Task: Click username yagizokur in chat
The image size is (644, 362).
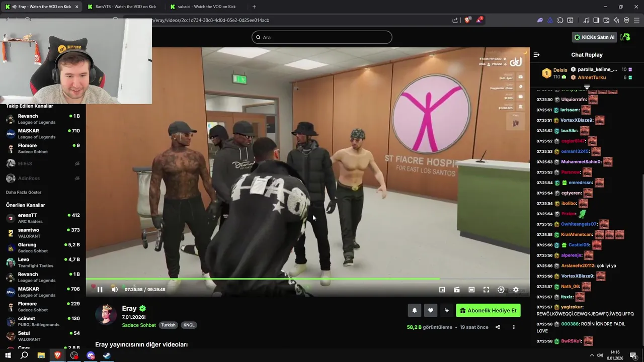Action: (572, 307)
